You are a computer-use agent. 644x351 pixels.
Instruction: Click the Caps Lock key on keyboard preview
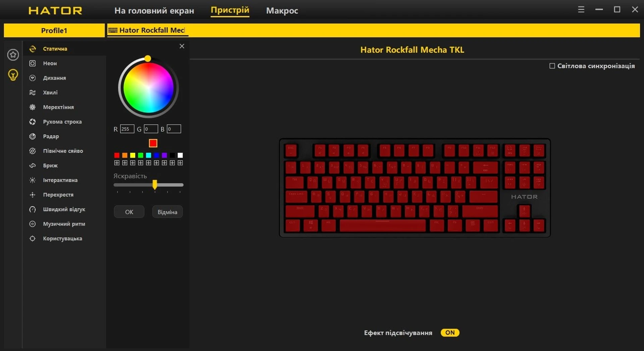[296, 197]
